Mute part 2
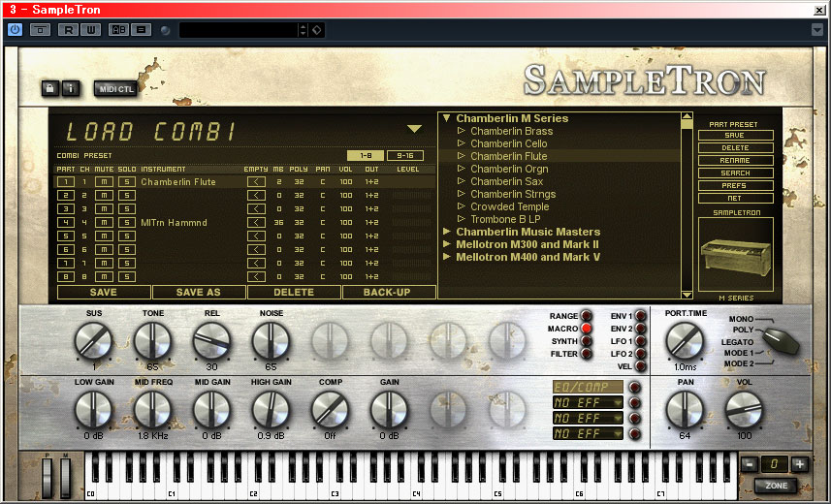Screen dimensions: 831x504 point(104,195)
